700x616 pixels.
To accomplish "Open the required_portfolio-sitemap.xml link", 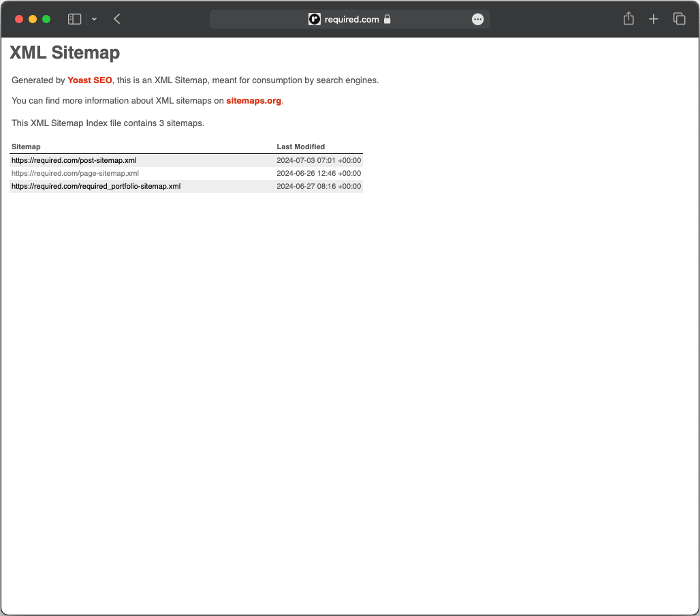I will [x=95, y=186].
